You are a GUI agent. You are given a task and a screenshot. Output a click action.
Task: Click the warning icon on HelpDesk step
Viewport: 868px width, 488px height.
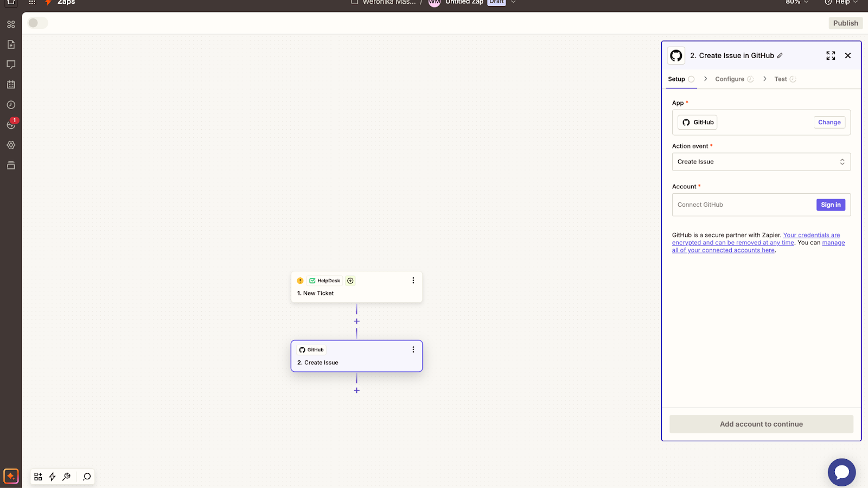[300, 281]
